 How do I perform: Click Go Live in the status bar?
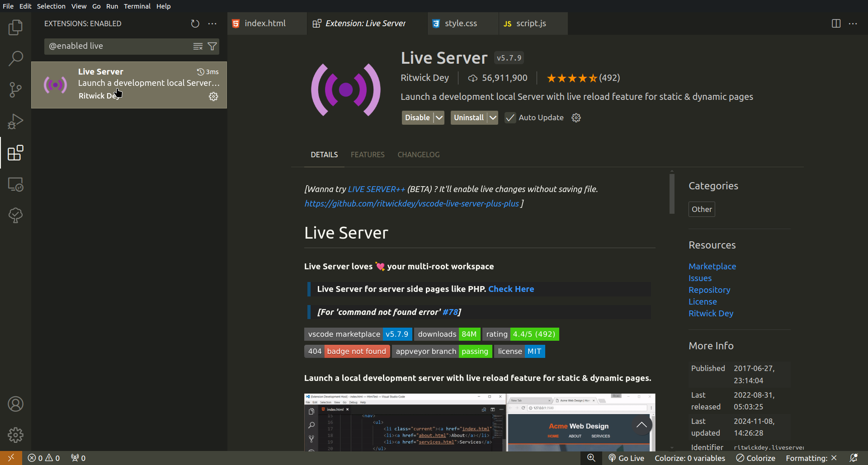[626, 458]
